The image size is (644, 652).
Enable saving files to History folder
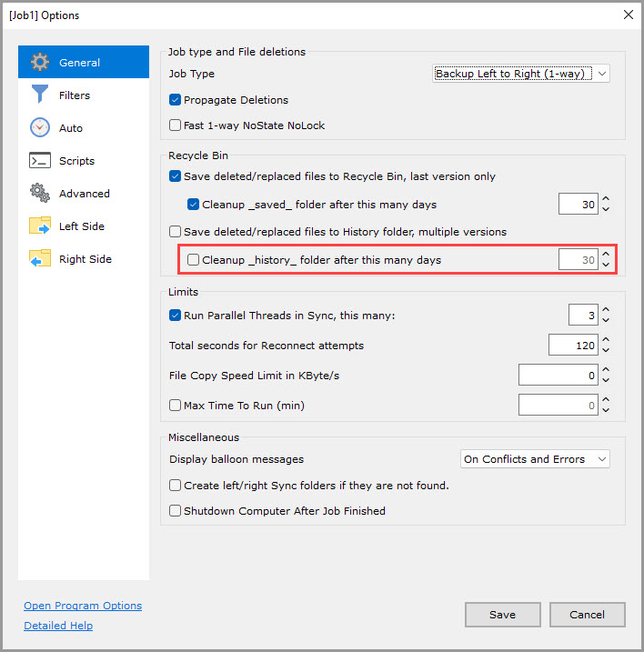pyautogui.click(x=176, y=232)
